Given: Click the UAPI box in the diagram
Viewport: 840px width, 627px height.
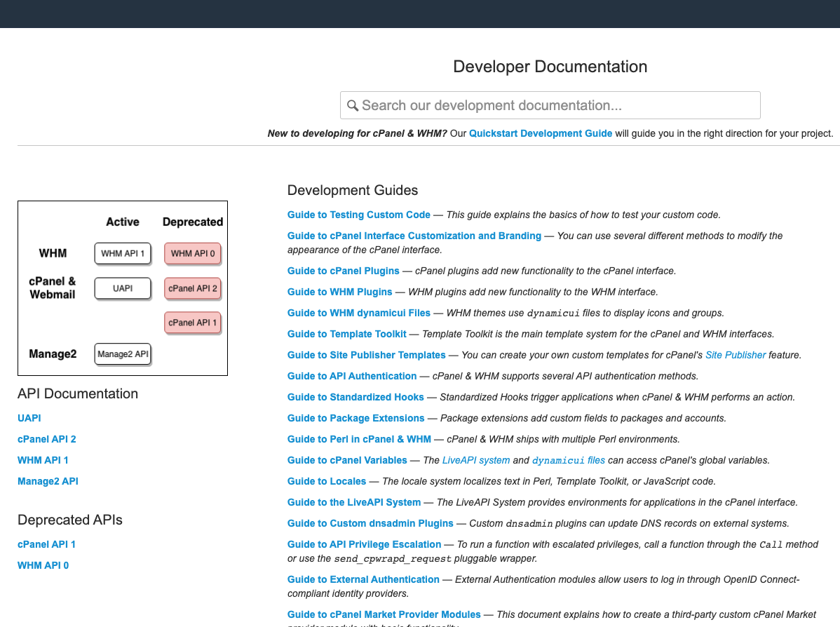Looking at the screenshot, I should point(123,288).
